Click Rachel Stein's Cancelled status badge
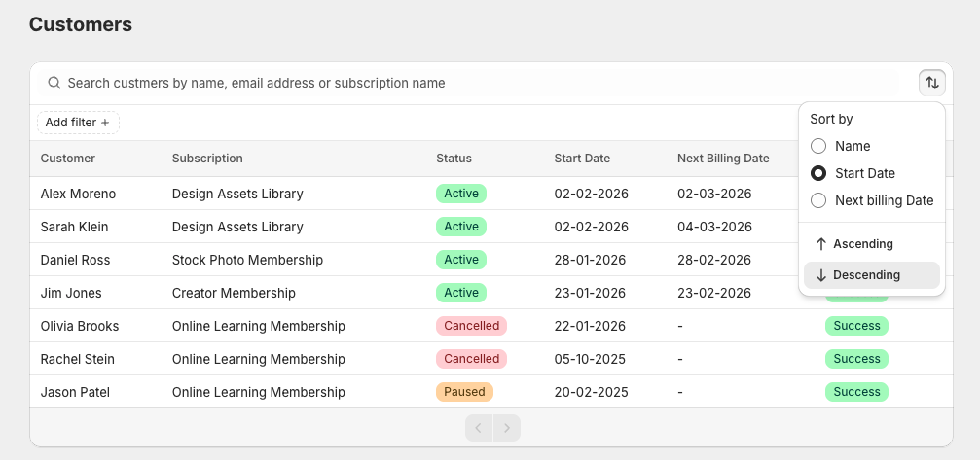980x460 pixels. pyautogui.click(x=471, y=359)
